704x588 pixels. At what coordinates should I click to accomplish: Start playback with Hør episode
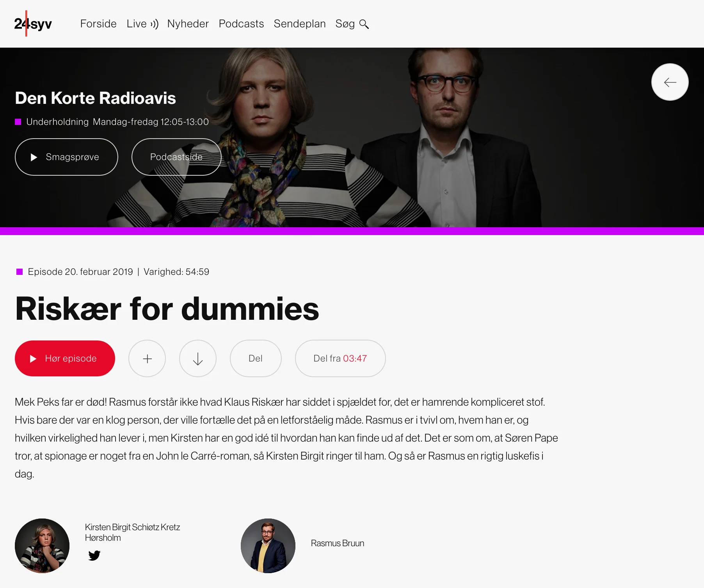pyautogui.click(x=65, y=358)
